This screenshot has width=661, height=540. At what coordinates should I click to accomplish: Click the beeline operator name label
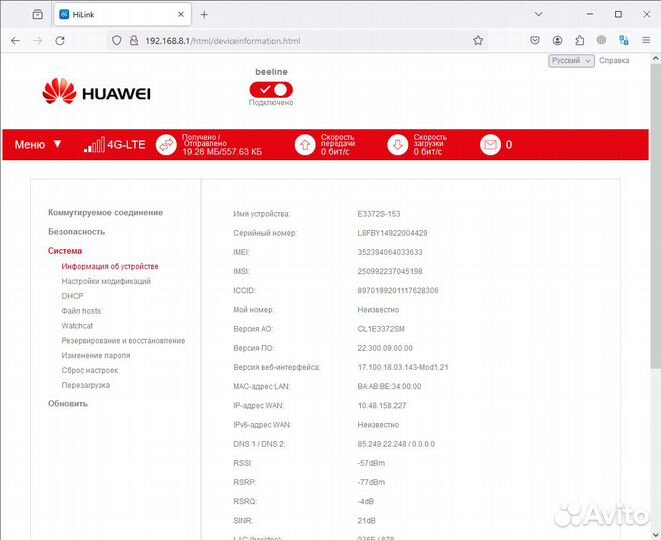click(271, 72)
